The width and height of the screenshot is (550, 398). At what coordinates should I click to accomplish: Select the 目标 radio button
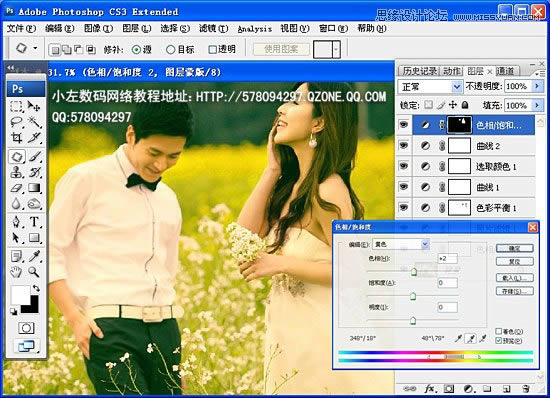coord(170,49)
